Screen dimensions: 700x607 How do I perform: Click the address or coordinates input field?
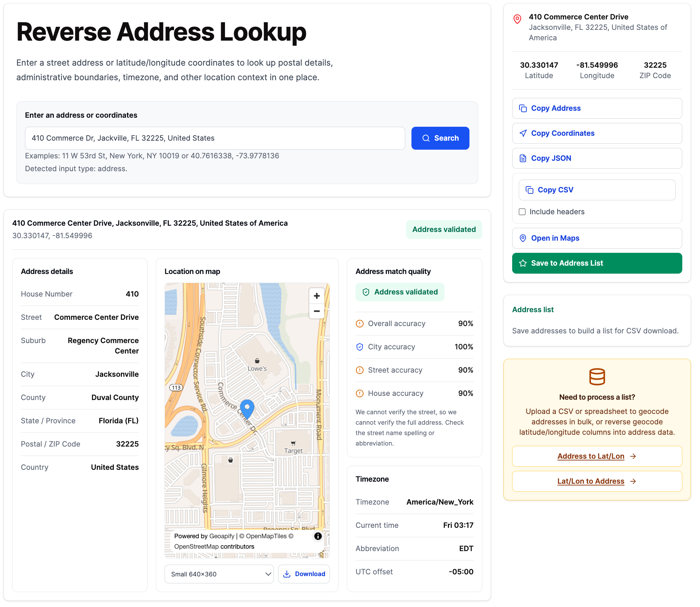click(215, 138)
